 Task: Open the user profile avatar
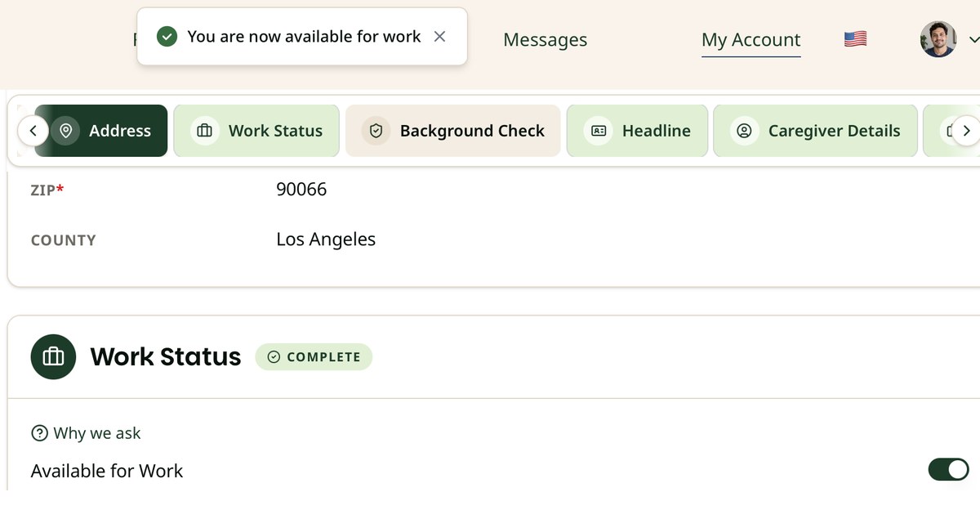938,39
